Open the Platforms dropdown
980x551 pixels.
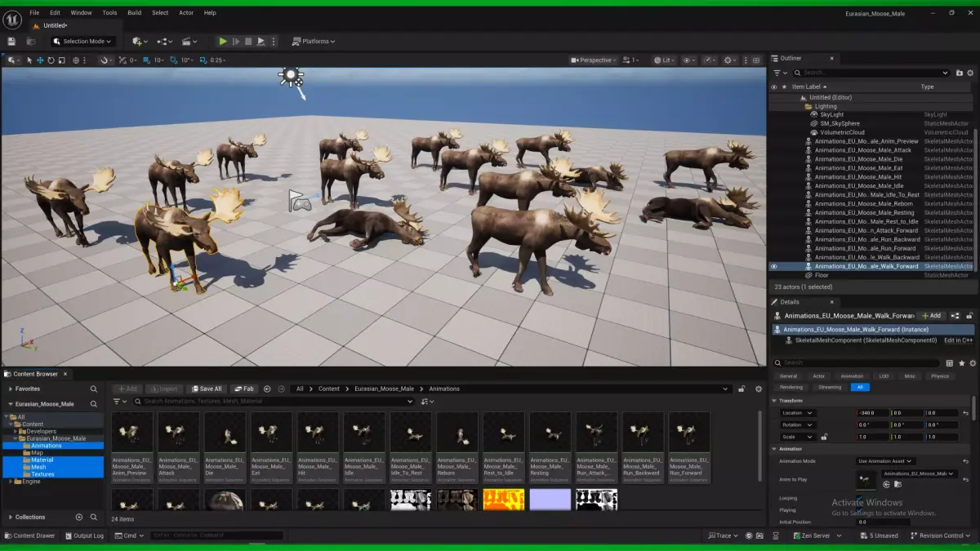314,41
